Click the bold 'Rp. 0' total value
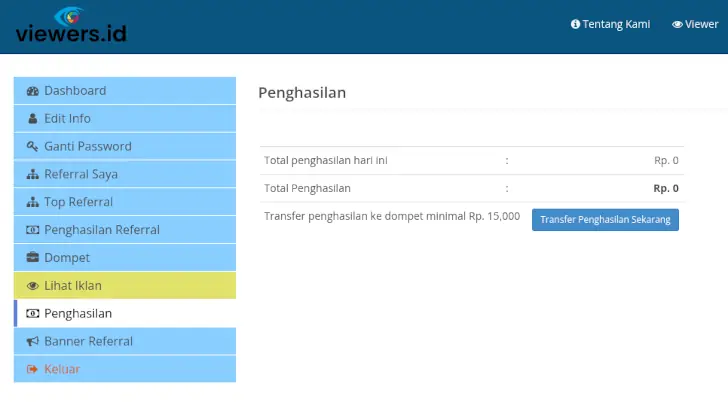The width and height of the screenshot is (728, 402). (x=666, y=188)
